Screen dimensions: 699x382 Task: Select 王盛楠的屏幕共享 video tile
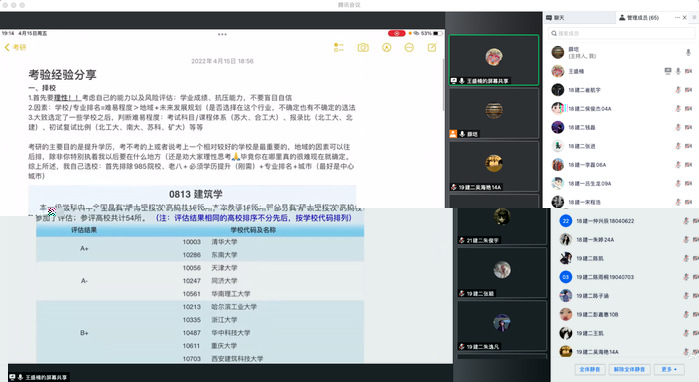coord(494,60)
